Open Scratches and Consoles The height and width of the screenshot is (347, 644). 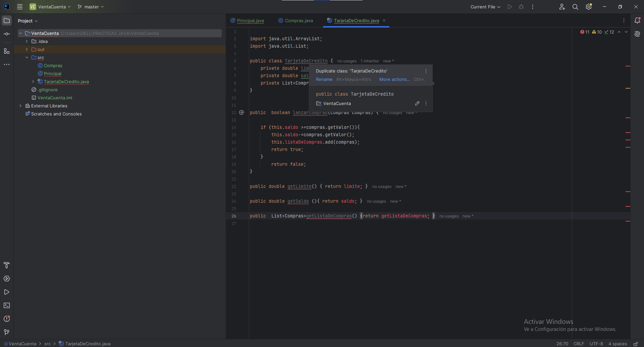tap(56, 114)
